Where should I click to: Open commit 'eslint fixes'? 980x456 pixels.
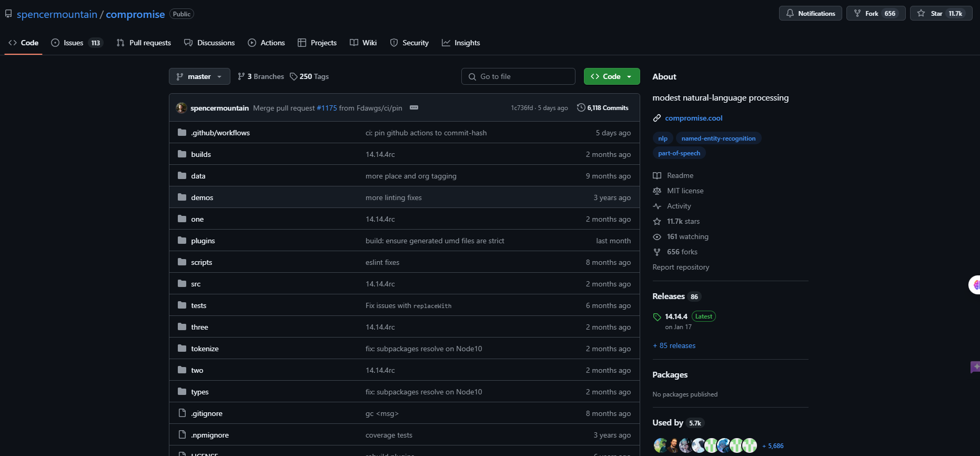(x=382, y=262)
